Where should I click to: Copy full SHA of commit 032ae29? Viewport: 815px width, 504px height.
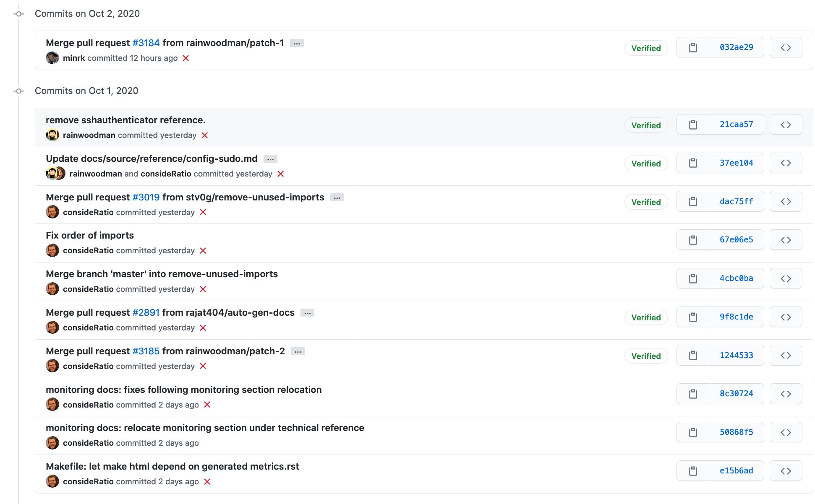pos(693,47)
